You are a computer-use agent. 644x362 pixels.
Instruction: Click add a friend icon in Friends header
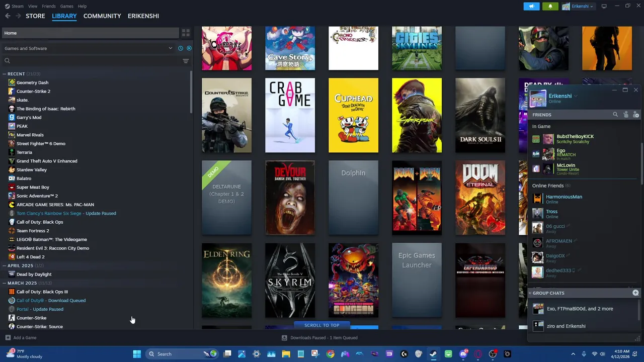[x=636, y=115]
